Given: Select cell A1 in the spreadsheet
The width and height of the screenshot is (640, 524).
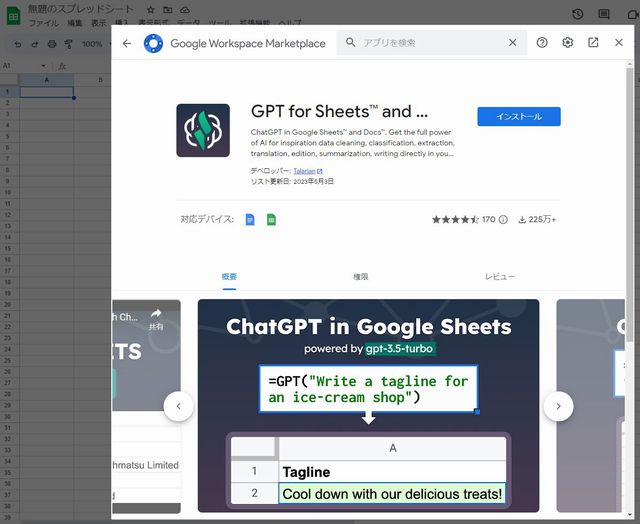Looking at the screenshot, I should click(47, 92).
